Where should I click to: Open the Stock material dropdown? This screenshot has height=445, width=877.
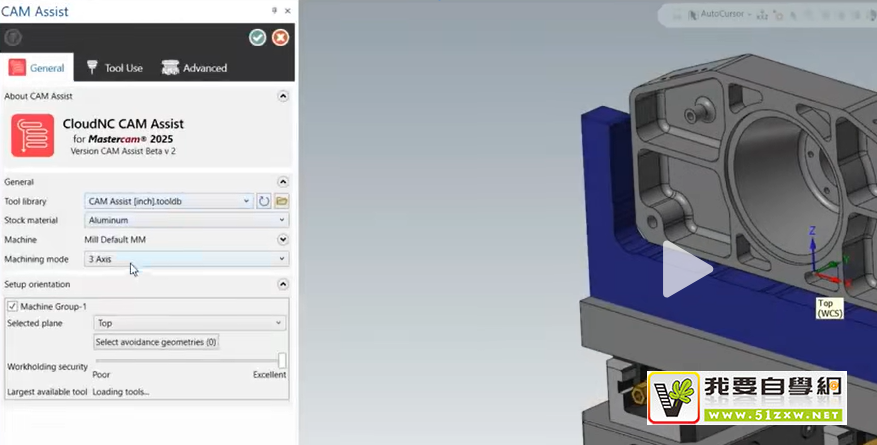pos(186,220)
